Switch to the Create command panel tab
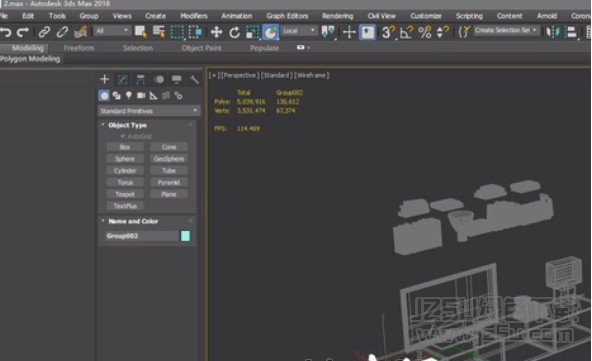This screenshot has height=361, width=592. pyautogui.click(x=105, y=79)
